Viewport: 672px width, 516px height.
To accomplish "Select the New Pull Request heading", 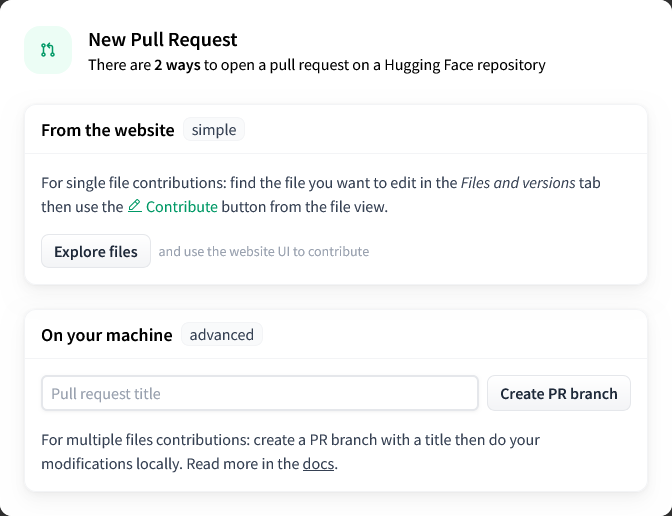I will click(x=162, y=39).
